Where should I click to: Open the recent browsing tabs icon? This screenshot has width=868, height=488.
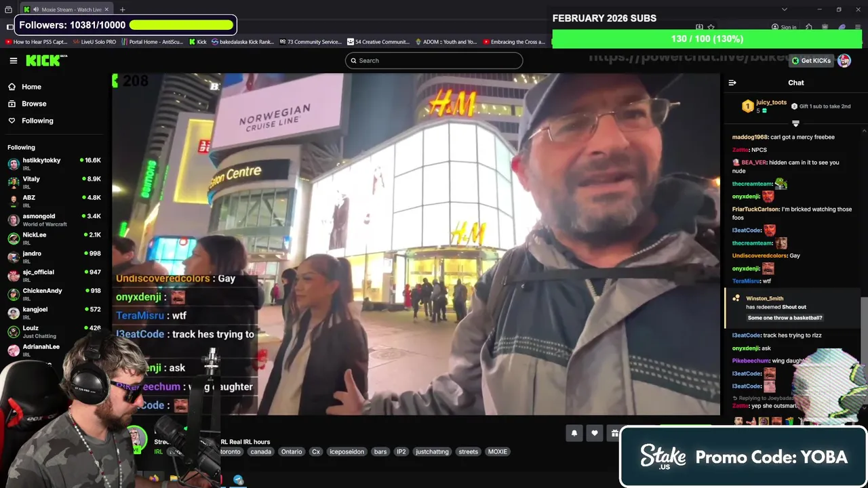coord(8,9)
